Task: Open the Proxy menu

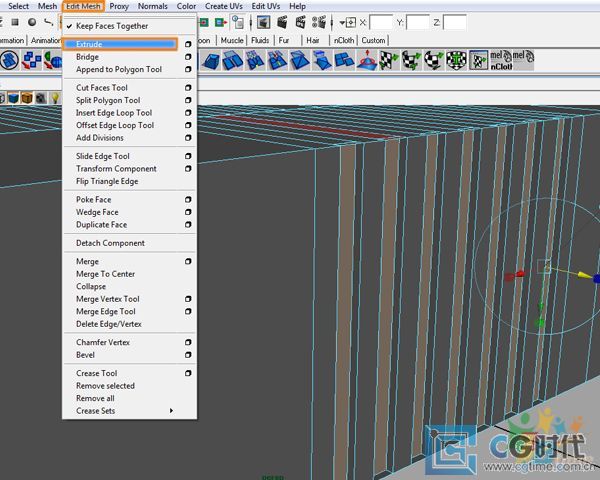Action: click(119, 7)
